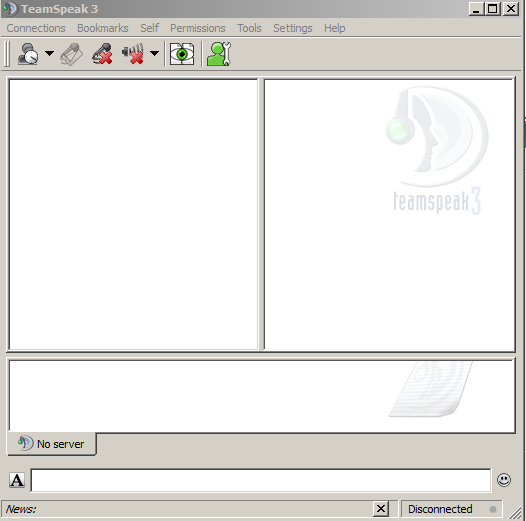Open the emoticon smiley picker
This screenshot has height=521, width=526.
(504, 480)
